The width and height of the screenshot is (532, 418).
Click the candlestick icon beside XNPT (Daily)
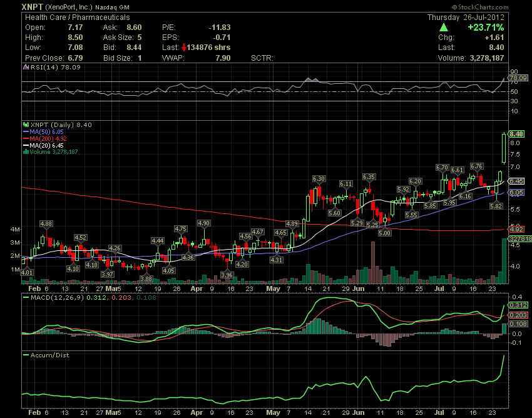(x=26, y=125)
